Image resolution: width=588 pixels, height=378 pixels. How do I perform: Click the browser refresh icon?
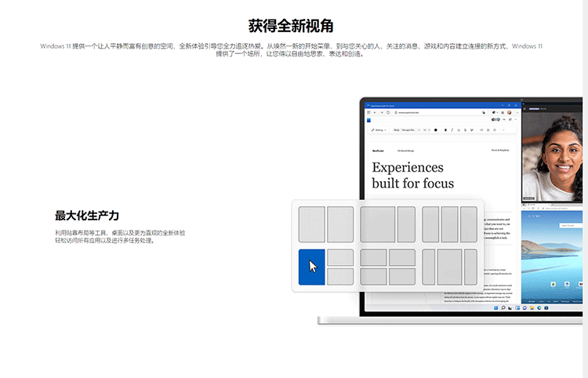(388, 112)
